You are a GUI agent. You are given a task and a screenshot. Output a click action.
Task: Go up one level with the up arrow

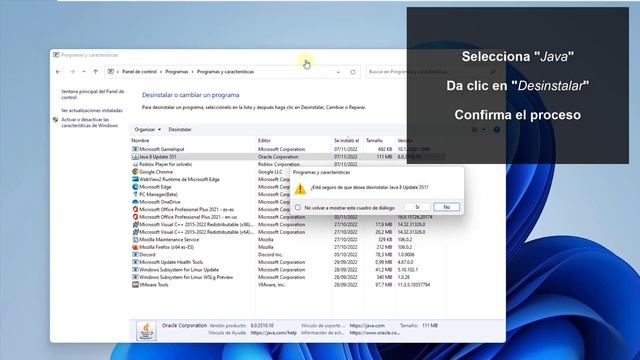pos(96,72)
